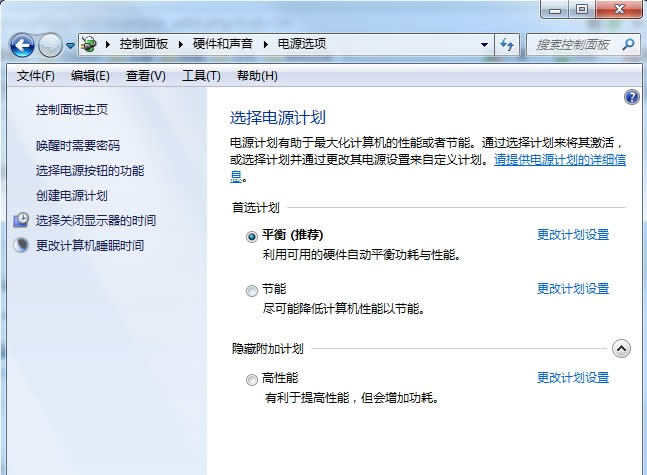Image resolution: width=647 pixels, height=475 pixels.
Task: Click the Forward navigation arrow button
Action: click(50, 45)
